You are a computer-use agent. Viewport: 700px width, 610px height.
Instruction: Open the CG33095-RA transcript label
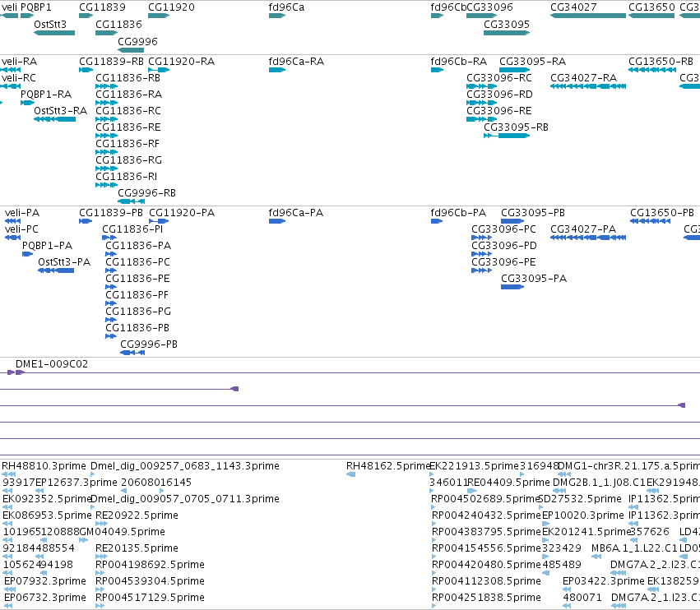[x=532, y=62]
